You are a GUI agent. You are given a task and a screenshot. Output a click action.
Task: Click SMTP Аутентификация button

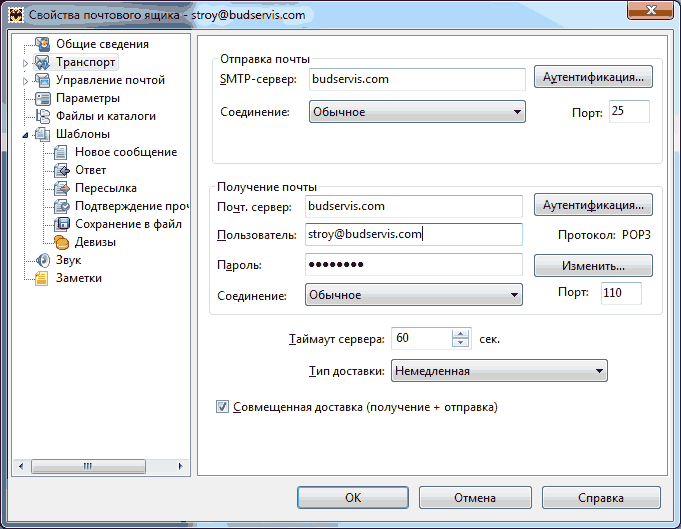pos(593,77)
